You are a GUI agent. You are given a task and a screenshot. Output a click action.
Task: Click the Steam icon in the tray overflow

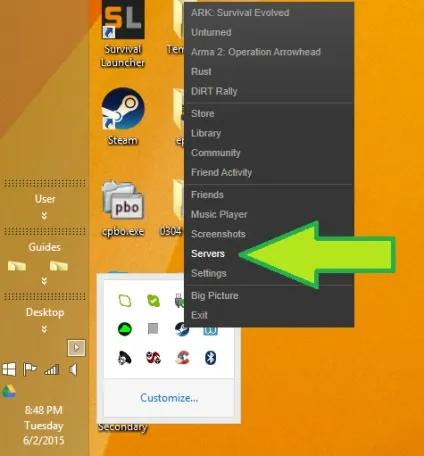point(182,330)
